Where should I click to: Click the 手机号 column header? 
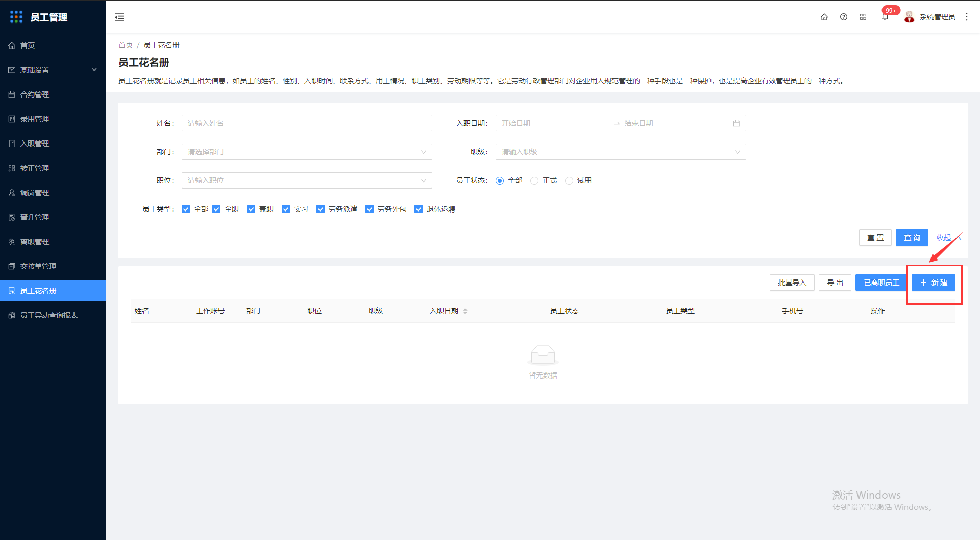pos(793,311)
